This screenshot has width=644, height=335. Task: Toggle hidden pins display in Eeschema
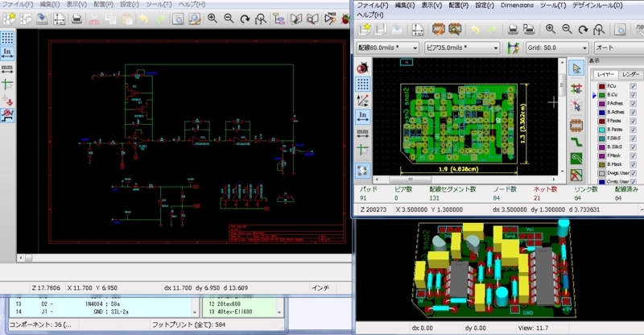coord(7,100)
